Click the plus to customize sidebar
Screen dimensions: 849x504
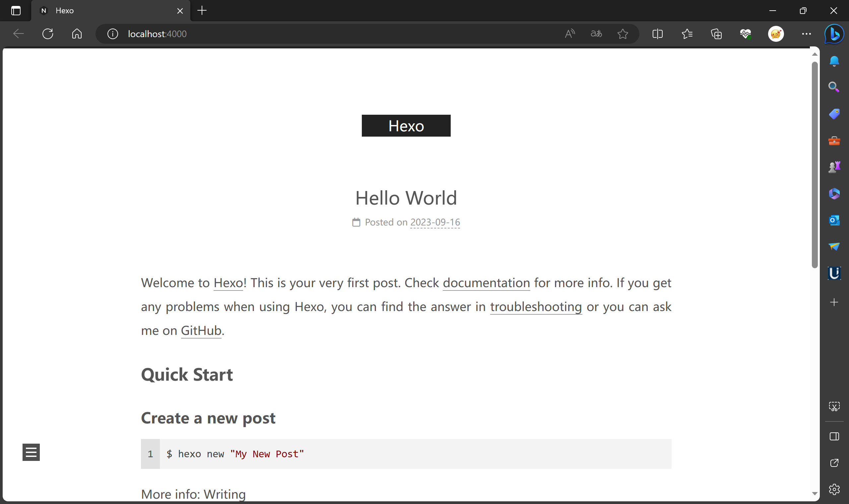click(834, 302)
